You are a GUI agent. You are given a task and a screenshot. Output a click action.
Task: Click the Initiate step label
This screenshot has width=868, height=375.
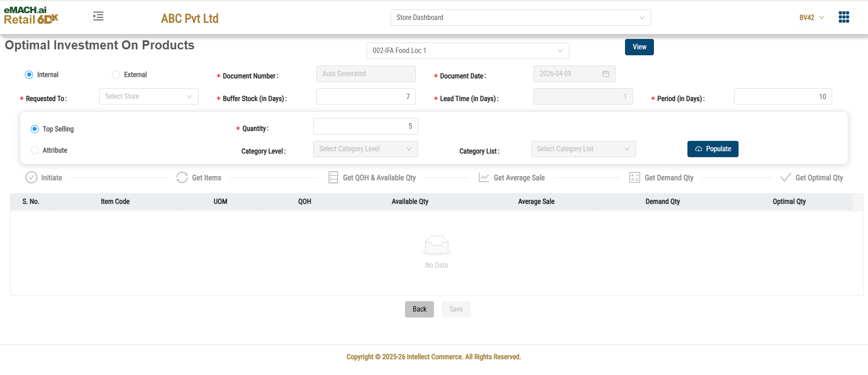click(52, 178)
